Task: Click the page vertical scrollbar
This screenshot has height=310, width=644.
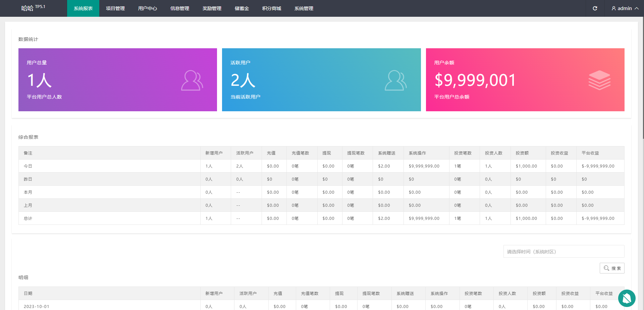Action: [643, 77]
